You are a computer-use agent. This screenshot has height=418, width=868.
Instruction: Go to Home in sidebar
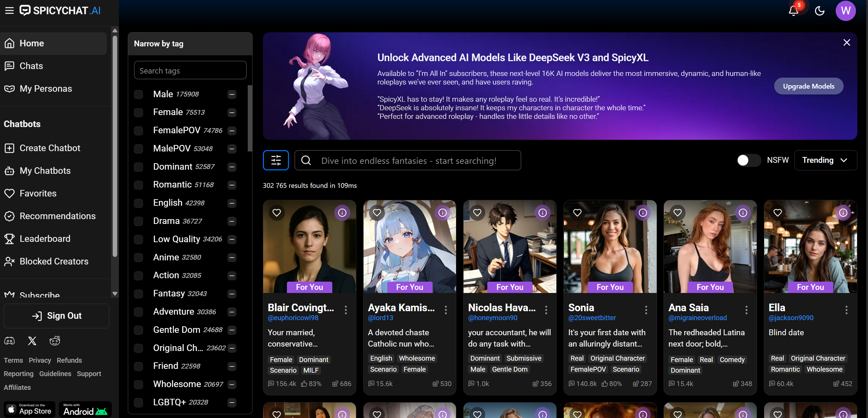point(54,43)
